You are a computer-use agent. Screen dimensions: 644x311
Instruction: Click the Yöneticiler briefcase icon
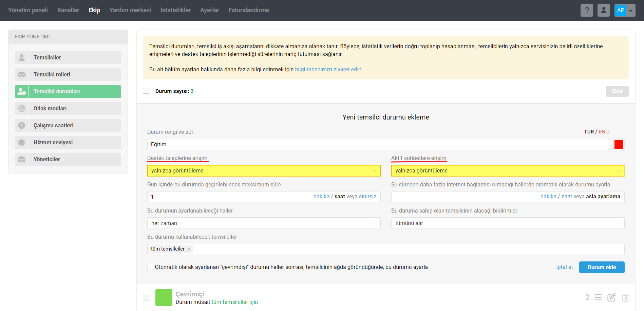pos(22,160)
